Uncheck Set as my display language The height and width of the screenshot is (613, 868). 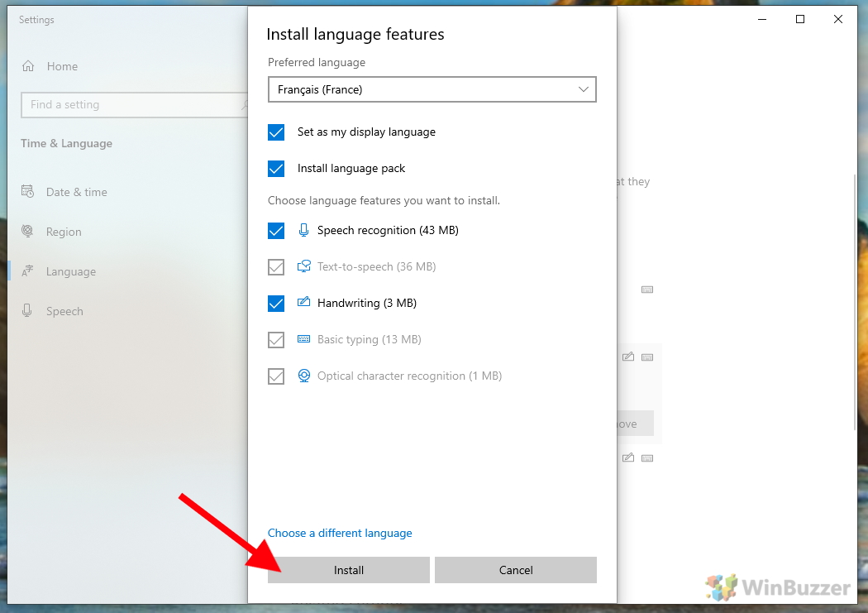pos(275,132)
